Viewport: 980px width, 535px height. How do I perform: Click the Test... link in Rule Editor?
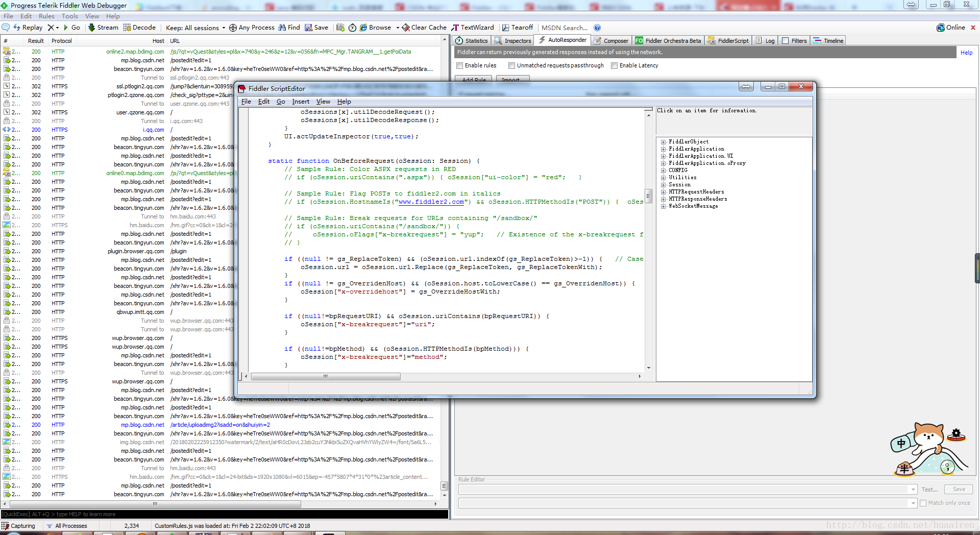(x=929, y=490)
